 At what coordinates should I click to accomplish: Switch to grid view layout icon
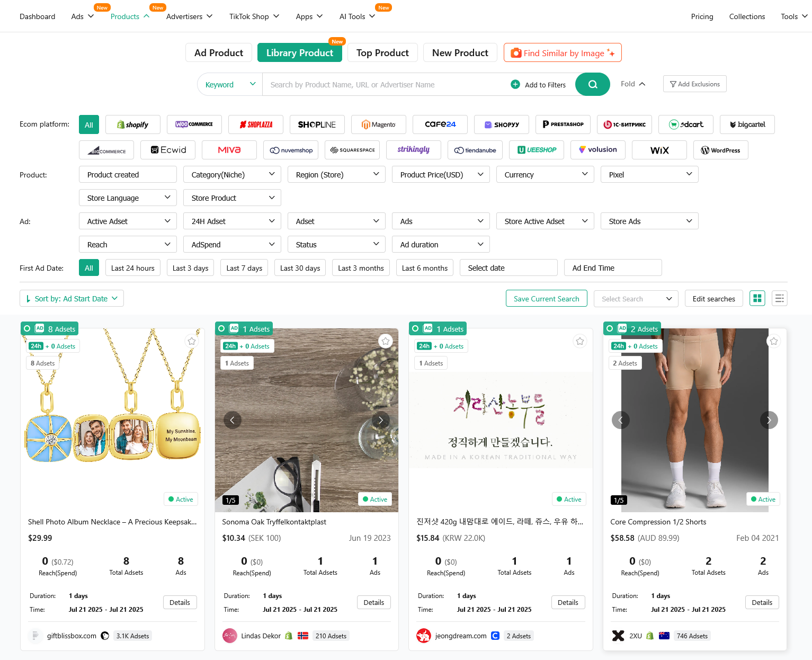(x=757, y=298)
